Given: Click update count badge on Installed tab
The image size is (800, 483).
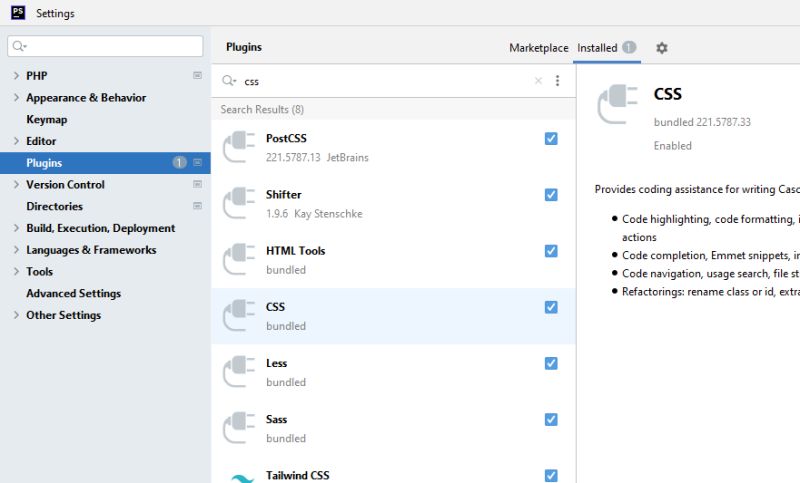Looking at the screenshot, I should [629, 47].
